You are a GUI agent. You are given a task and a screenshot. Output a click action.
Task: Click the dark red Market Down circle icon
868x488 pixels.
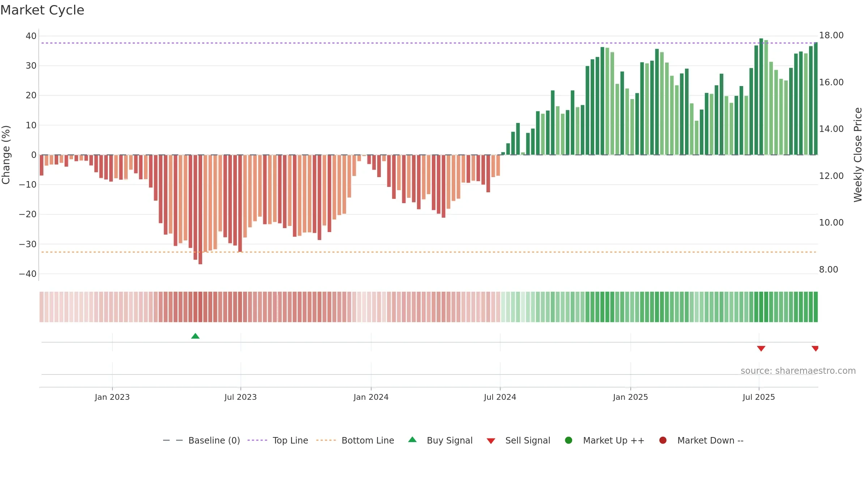(x=663, y=440)
